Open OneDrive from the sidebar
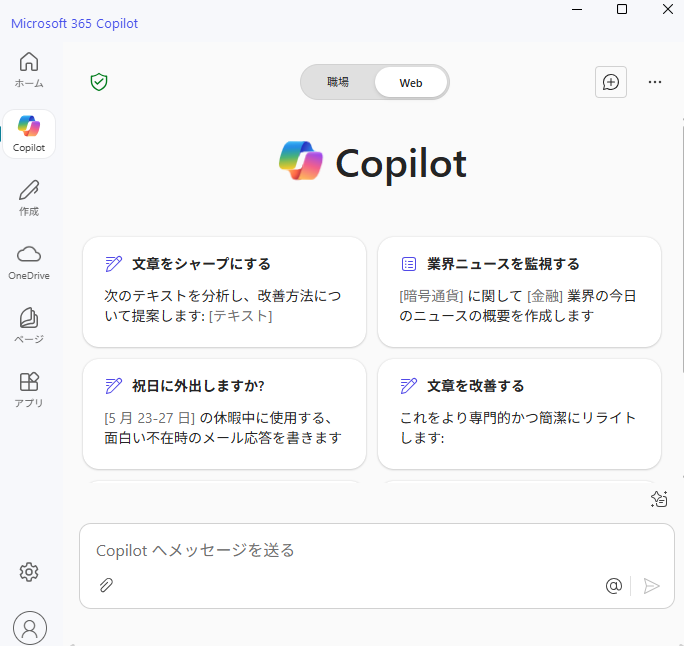This screenshot has height=646, width=684. click(29, 263)
